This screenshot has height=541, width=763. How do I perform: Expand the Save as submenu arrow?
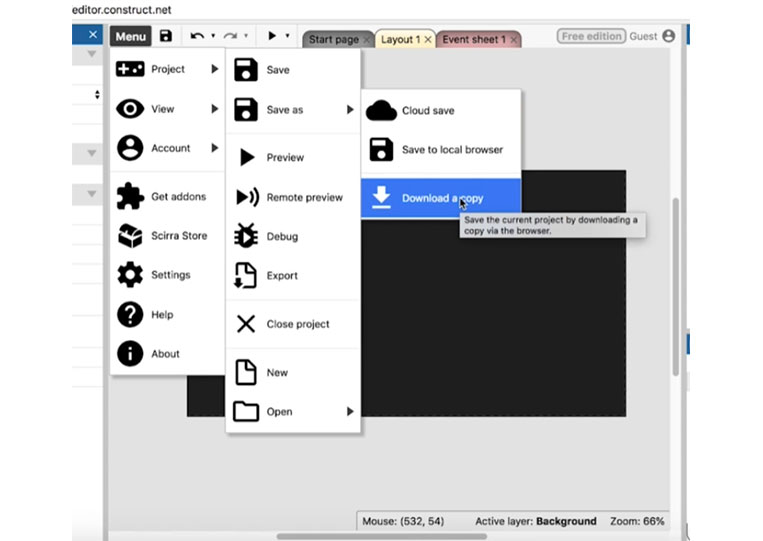[350, 109]
